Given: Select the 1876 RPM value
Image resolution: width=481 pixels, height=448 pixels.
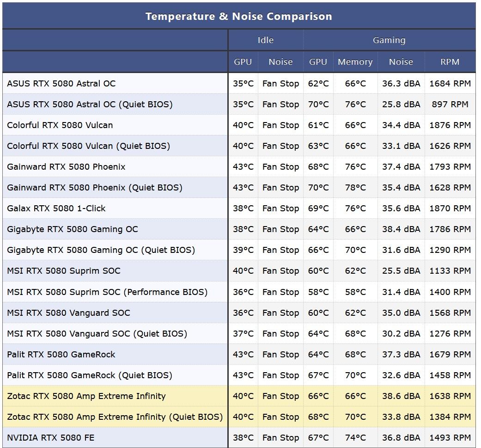Looking at the screenshot, I should point(450,125).
